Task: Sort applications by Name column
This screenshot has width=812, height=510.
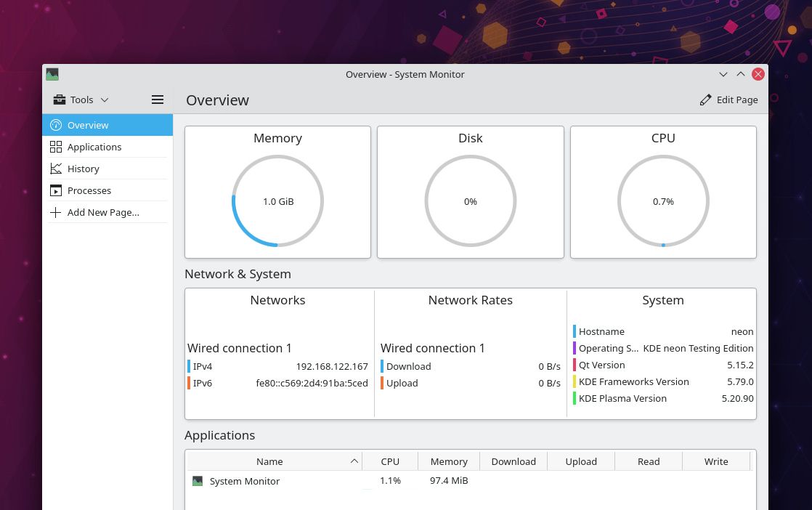Action: pyautogui.click(x=275, y=461)
